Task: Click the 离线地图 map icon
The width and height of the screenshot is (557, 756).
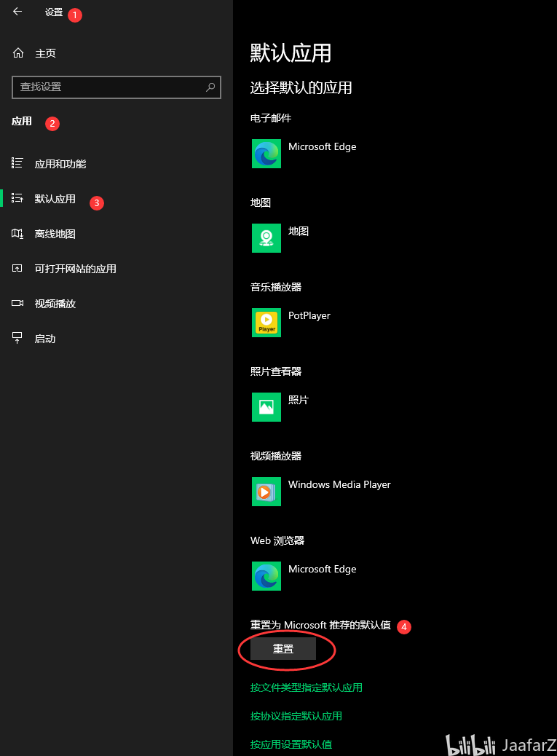Action: coord(17,233)
